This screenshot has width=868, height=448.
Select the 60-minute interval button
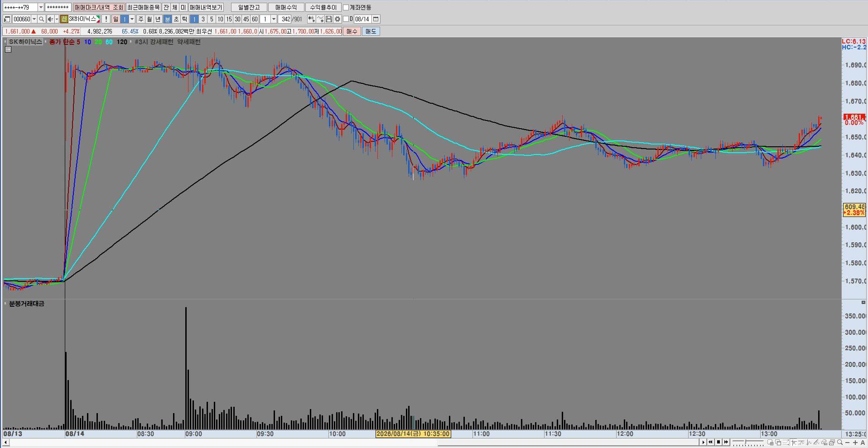click(x=254, y=19)
